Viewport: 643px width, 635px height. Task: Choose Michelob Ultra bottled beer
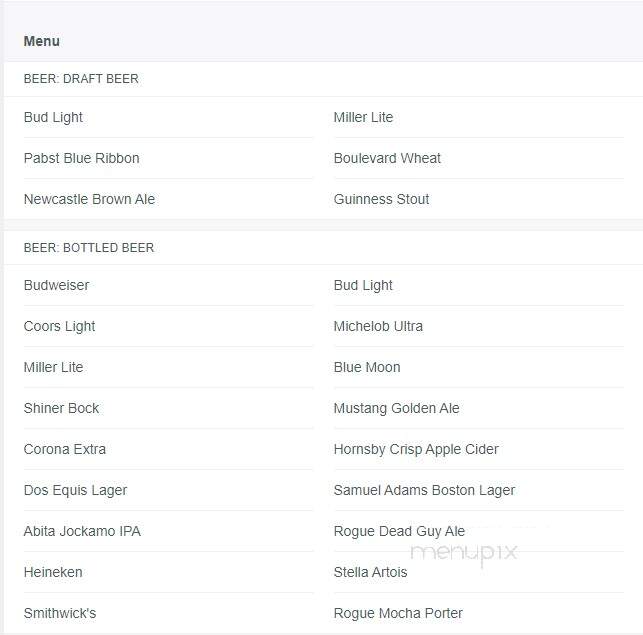pos(378,326)
